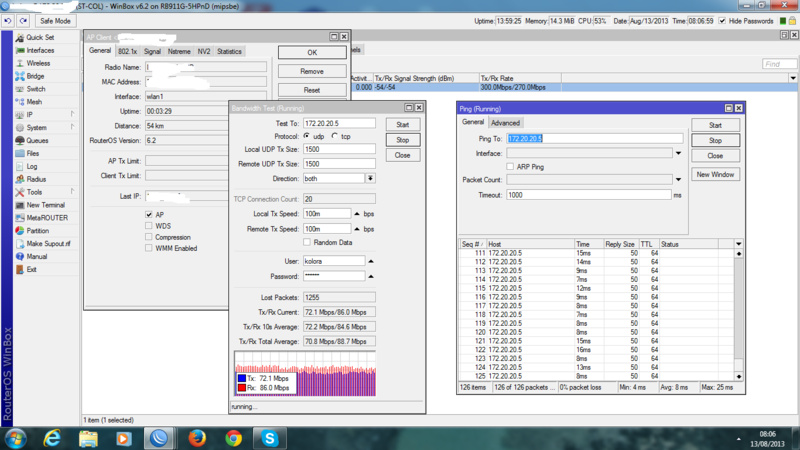Open the Wireless menu item
The height and width of the screenshot is (450, 800).
tap(38, 63)
